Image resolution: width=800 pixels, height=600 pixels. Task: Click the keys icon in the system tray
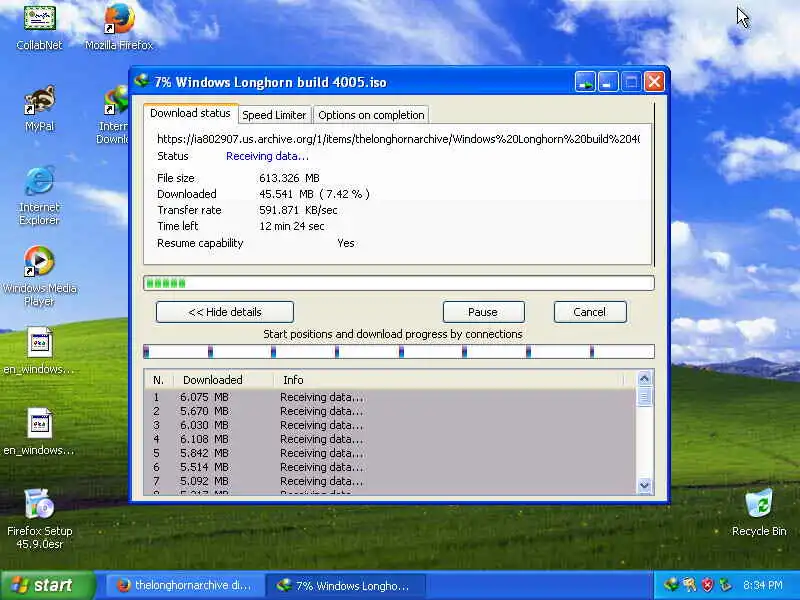tap(689, 585)
